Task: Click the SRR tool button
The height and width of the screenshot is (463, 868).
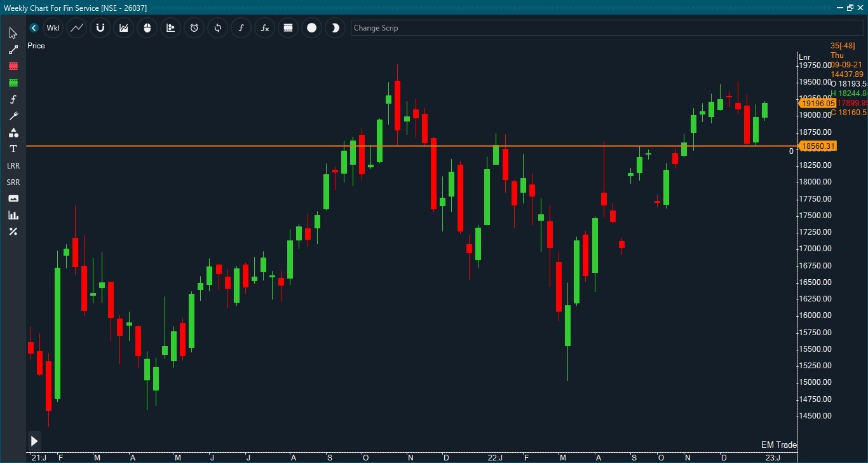Action: 13,182
